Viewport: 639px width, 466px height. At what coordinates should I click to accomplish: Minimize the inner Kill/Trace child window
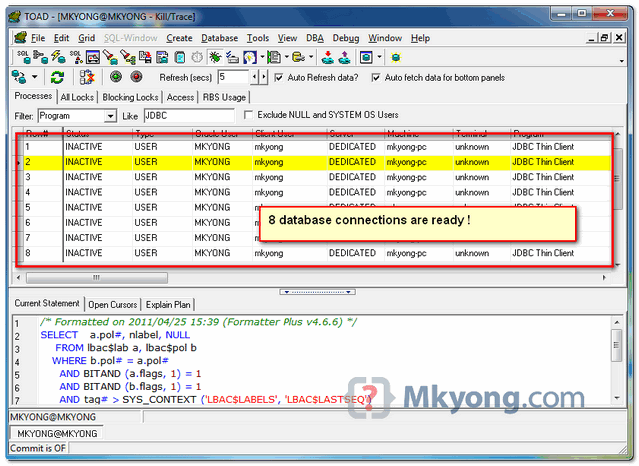click(x=591, y=38)
